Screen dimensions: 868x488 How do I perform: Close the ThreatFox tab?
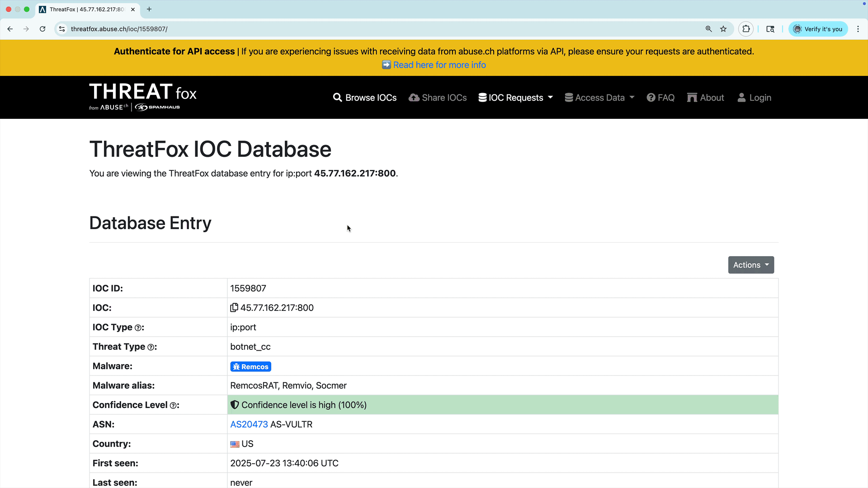pyautogui.click(x=133, y=9)
